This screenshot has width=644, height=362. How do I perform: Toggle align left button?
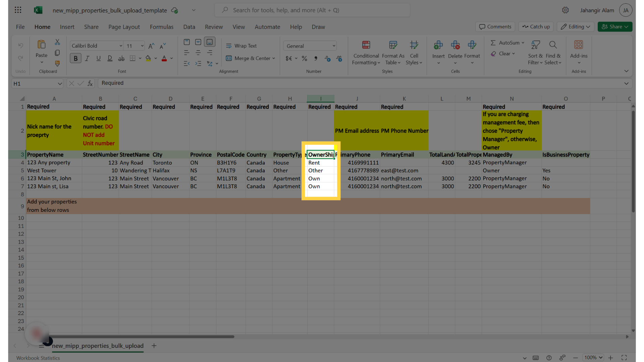[187, 53]
